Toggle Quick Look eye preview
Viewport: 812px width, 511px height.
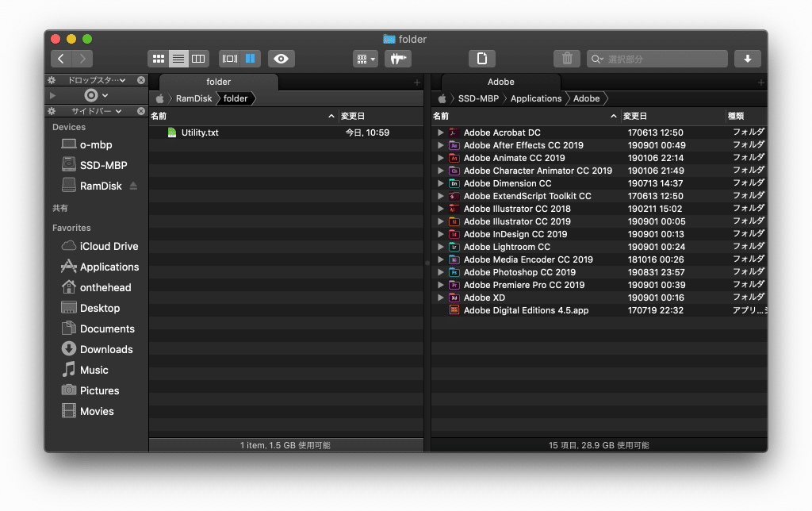(x=282, y=59)
